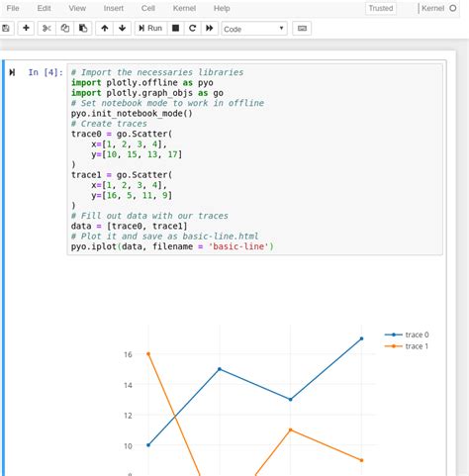Move selected cell up arrow
This screenshot has height=476, width=469.
point(105,28)
